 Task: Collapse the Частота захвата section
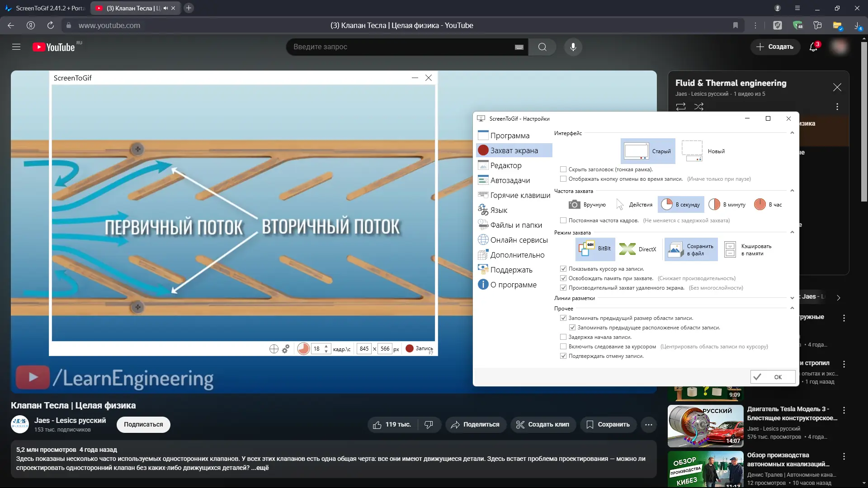(x=792, y=191)
